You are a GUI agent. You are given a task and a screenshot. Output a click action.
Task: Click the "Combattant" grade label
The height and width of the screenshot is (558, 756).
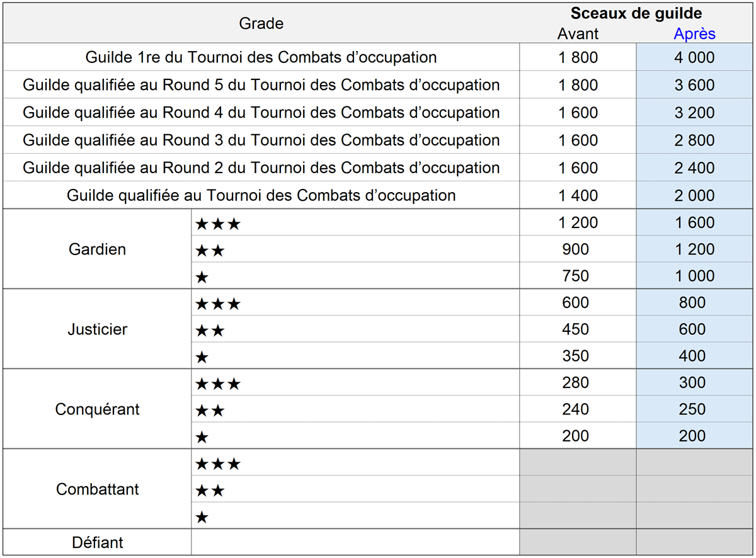98,489
